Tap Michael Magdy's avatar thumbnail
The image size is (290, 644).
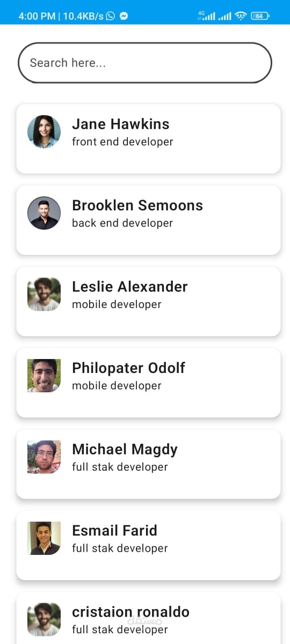pyautogui.click(x=44, y=457)
